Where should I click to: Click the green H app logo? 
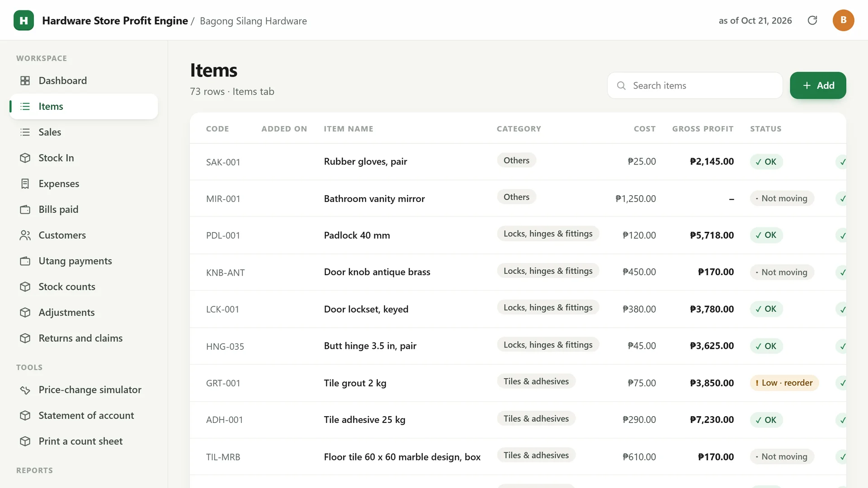click(24, 20)
